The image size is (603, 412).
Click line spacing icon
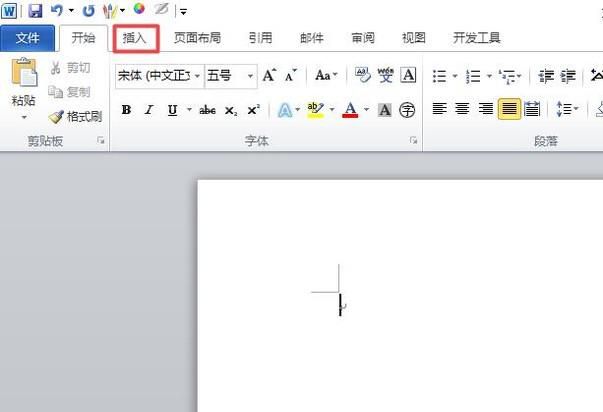(564, 109)
